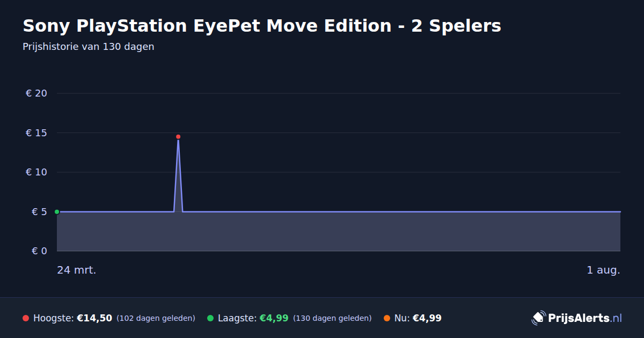644x338 pixels.
Task: Click the Prijshistorie van 130 dagen subtitle
Action: click(x=89, y=47)
